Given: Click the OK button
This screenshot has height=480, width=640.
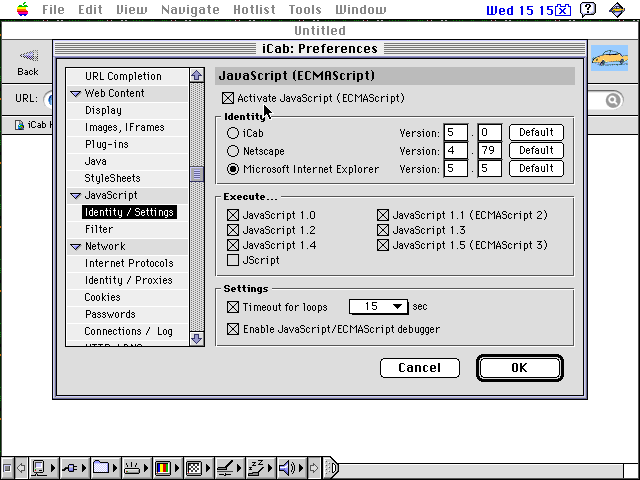Looking at the screenshot, I should [x=520, y=368].
